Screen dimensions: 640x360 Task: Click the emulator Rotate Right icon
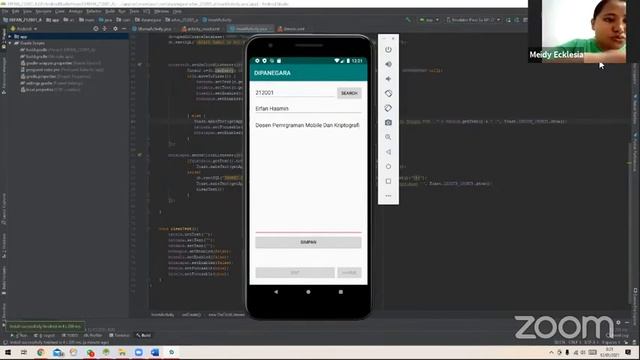(388, 108)
